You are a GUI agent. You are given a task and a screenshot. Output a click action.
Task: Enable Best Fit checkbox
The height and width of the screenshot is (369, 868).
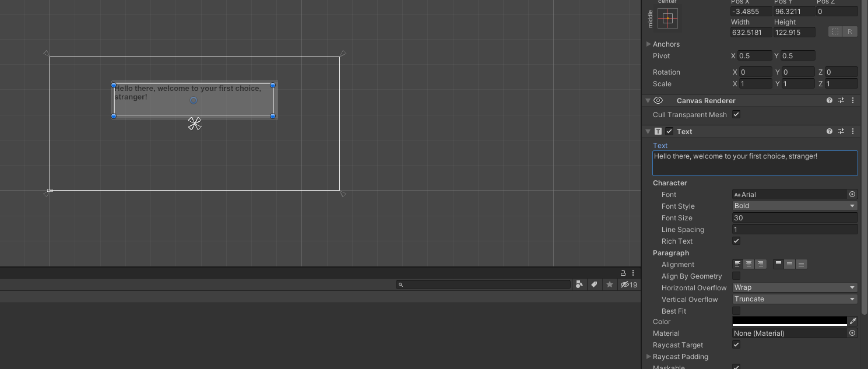736,311
